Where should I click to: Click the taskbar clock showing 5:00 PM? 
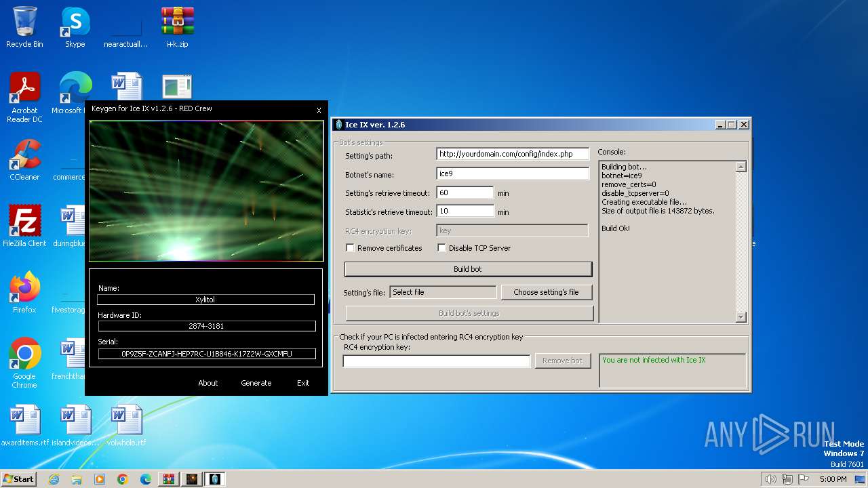(x=833, y=479)
